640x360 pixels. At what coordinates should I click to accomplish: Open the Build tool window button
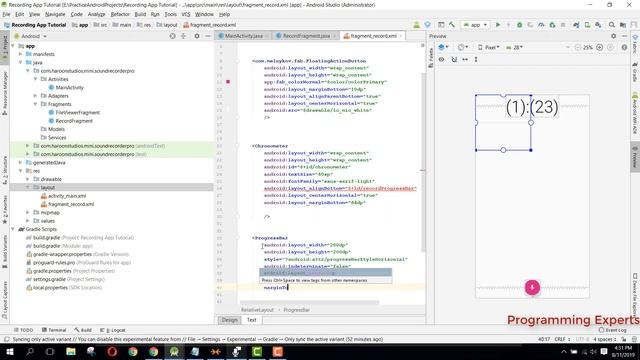[x=83, y=330]
